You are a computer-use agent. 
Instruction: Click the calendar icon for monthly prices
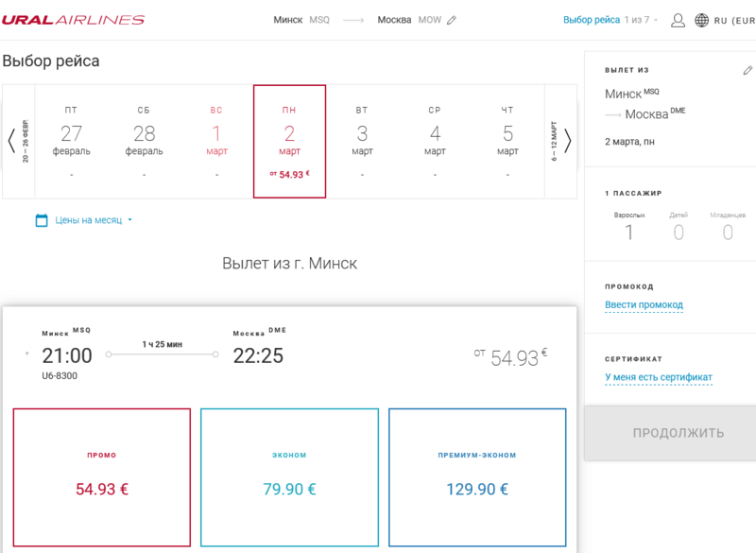point(42,220)
